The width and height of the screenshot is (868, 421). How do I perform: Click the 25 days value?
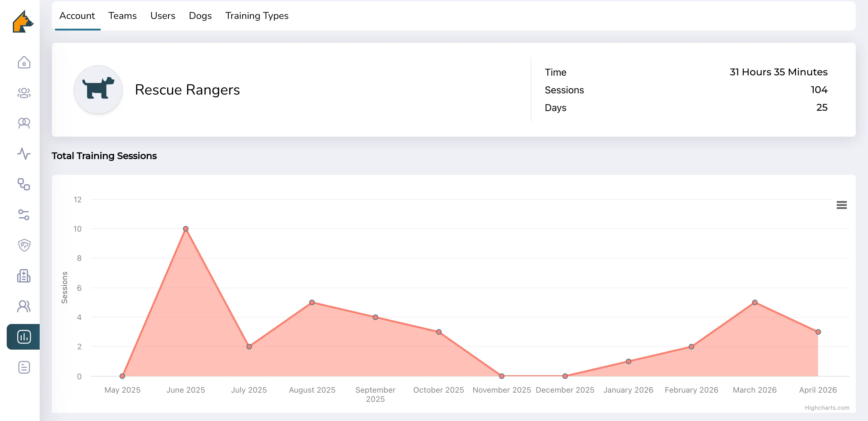[x=822, y=107]
